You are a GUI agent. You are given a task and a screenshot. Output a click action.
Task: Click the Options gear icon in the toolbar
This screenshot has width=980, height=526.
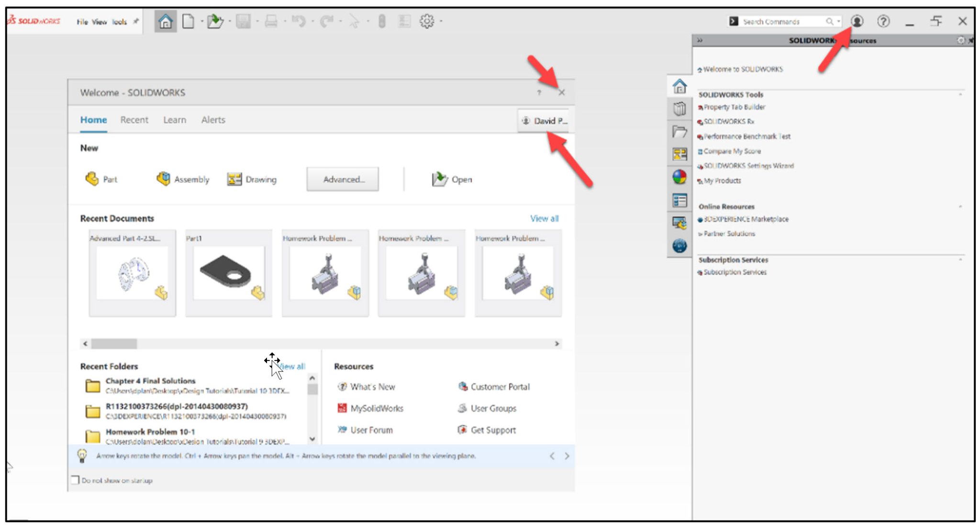(x=425, y=21)
